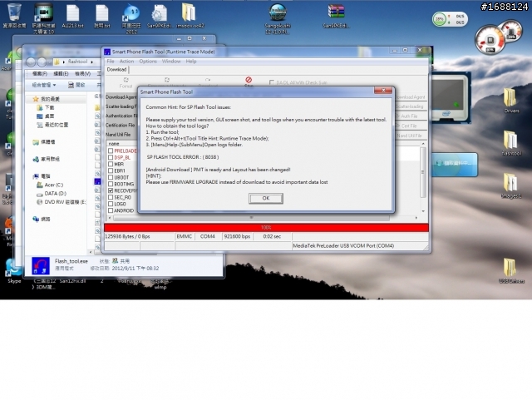Click the Explorer forward navigation arrow
The height and width of the screenshot is (400, 532).
pyautogui.click(x=42, y=62)
